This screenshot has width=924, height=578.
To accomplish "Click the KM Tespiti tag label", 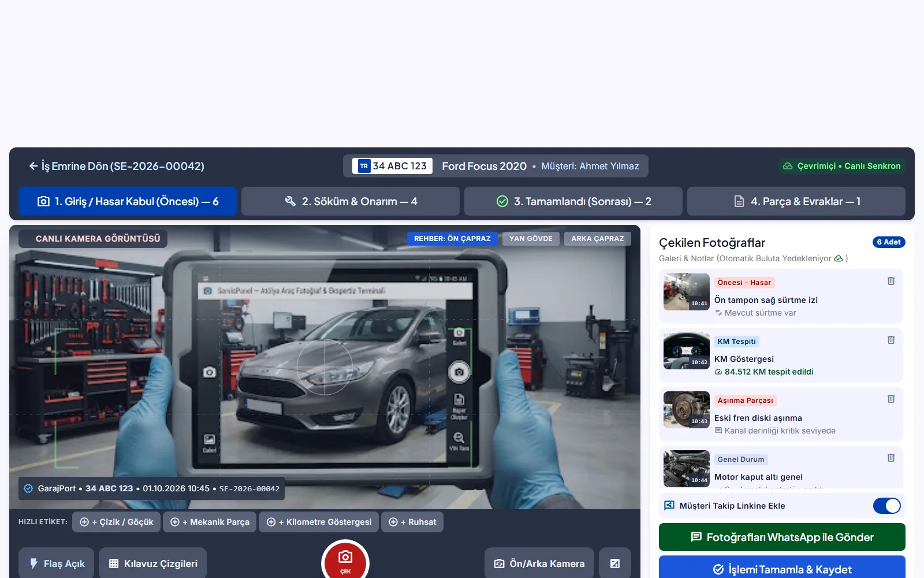I will (736, 342).
